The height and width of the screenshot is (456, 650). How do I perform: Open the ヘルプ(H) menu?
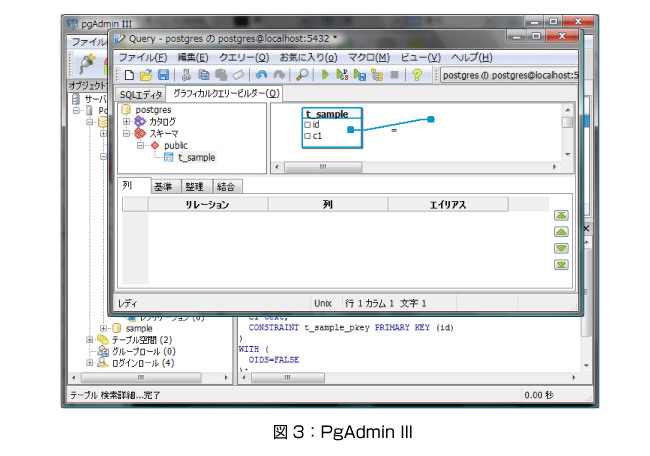click(471, 57)
